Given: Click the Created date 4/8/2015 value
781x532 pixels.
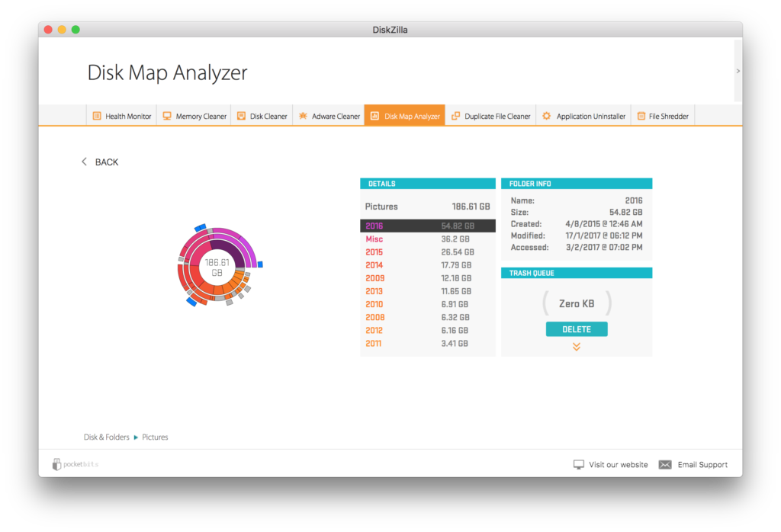Looking at the screenshot, I should [604, 224].
